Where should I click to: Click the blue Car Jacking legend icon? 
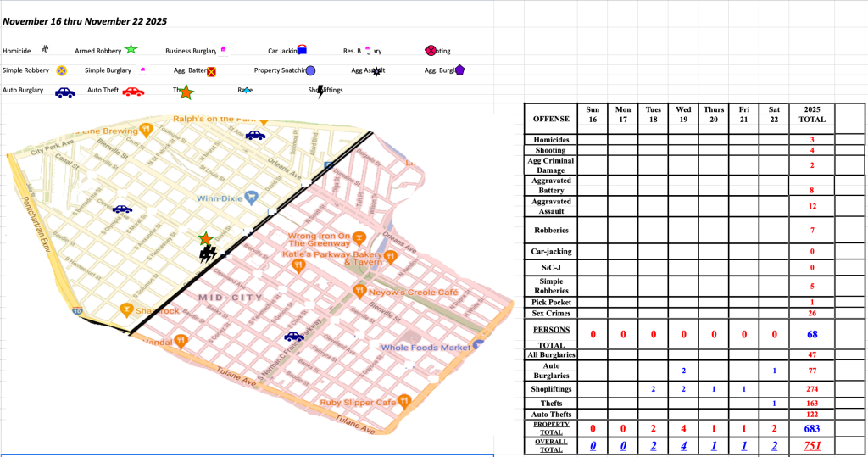(x=301, y=51)
